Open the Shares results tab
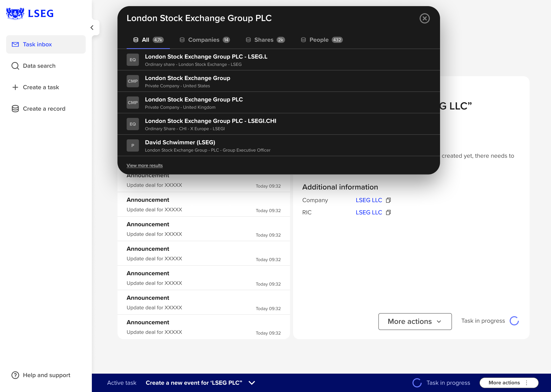Viewport: 551px width, 392px height. pyautogui.click(x=264, y=40)
